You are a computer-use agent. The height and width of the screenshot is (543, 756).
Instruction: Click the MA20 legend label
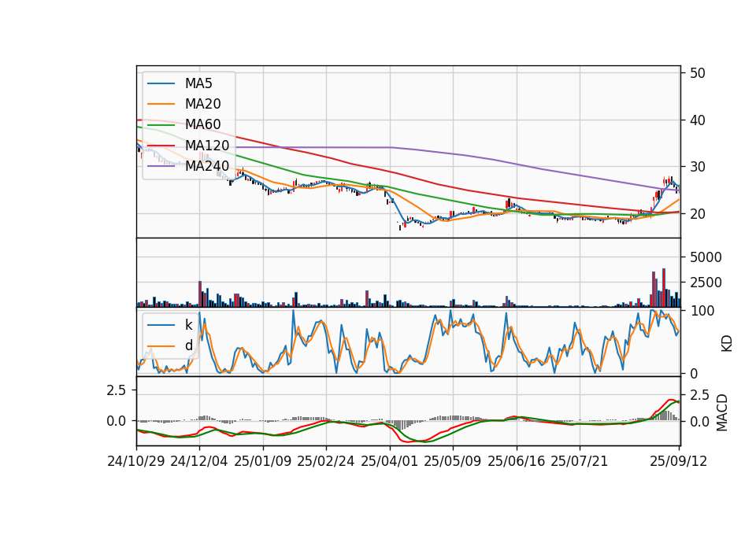click(202, 104)
